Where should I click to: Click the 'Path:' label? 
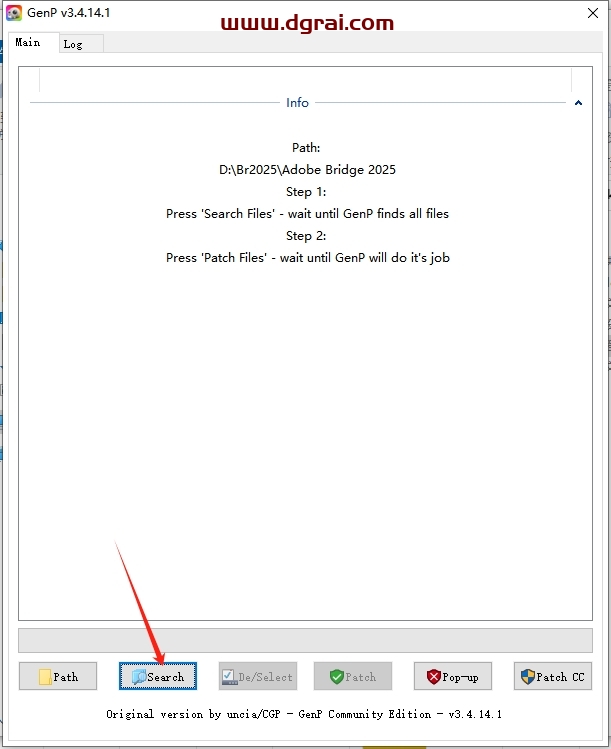[x=306, y=148]
